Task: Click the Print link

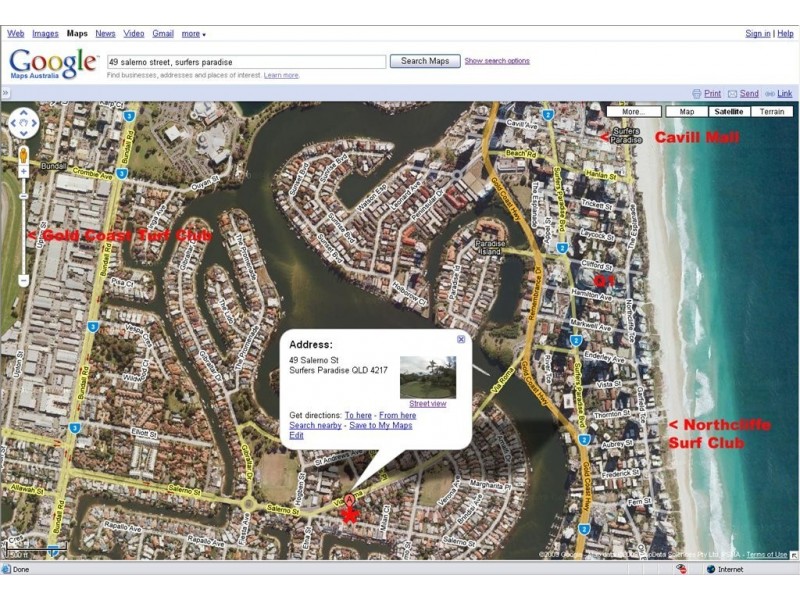Action: click(712, 93)
